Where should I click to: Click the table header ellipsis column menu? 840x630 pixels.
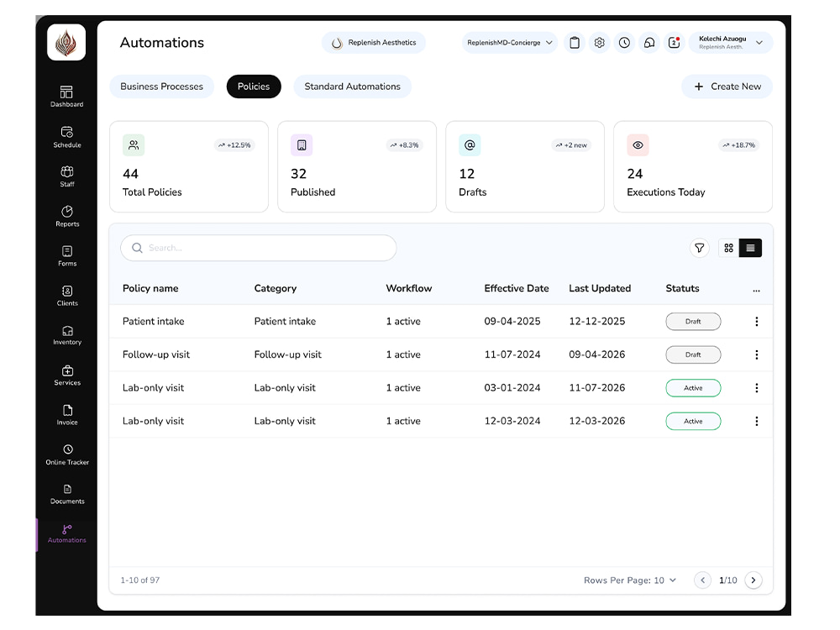pyautogui.click(x=757, y=290)
